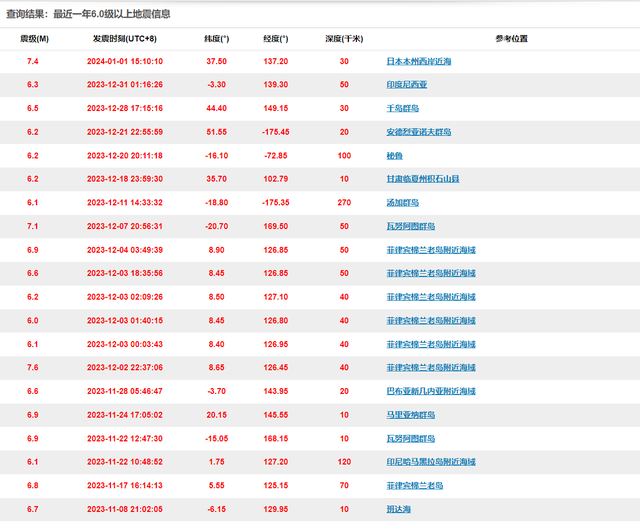The height and width of the screenshot is (526, 640).
Task: Open the 甘肃临夏州积石山县 earthquake link
Action: pyautogui.click(x=422, y=179)
